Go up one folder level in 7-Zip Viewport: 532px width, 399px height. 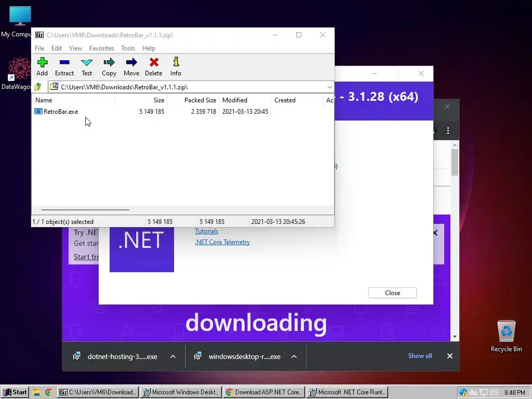[x=38, y=87]
